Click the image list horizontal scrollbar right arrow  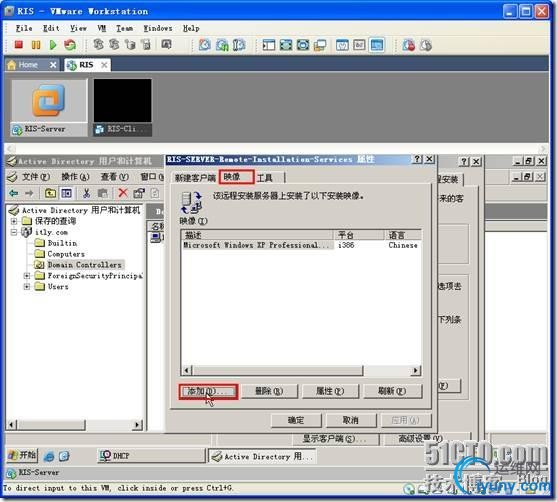pyautogui.click(x=416, y=371)
